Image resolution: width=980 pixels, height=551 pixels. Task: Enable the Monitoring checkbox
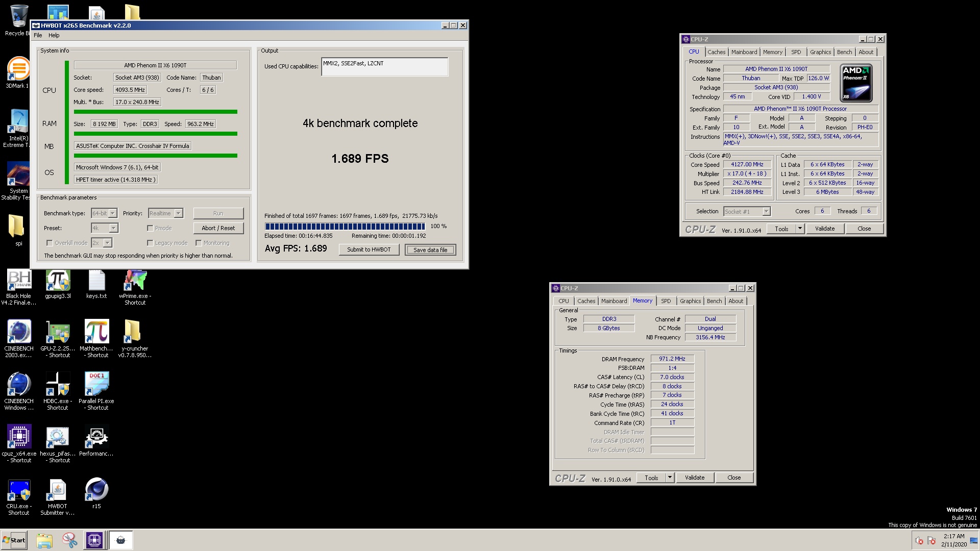[199, 243]
